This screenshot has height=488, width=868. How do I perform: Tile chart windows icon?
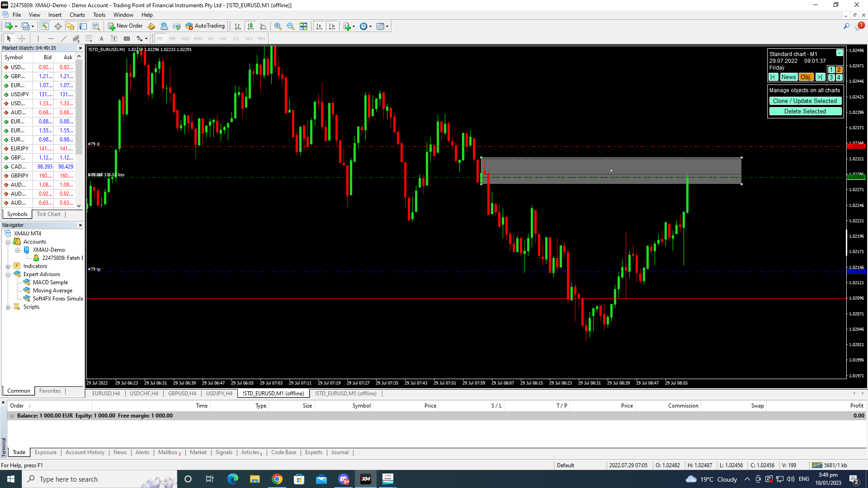[x=303, y=26]
